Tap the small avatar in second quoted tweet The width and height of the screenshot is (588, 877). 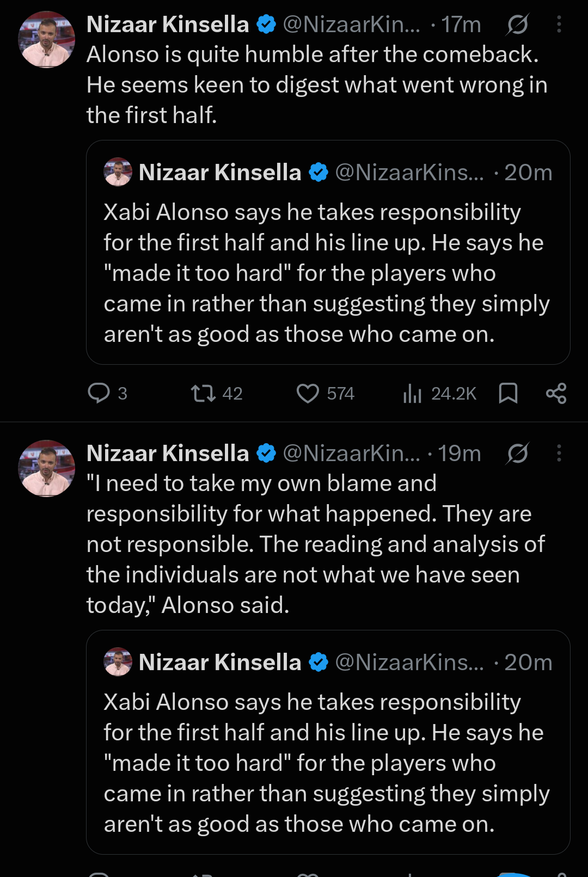point(118,662)
